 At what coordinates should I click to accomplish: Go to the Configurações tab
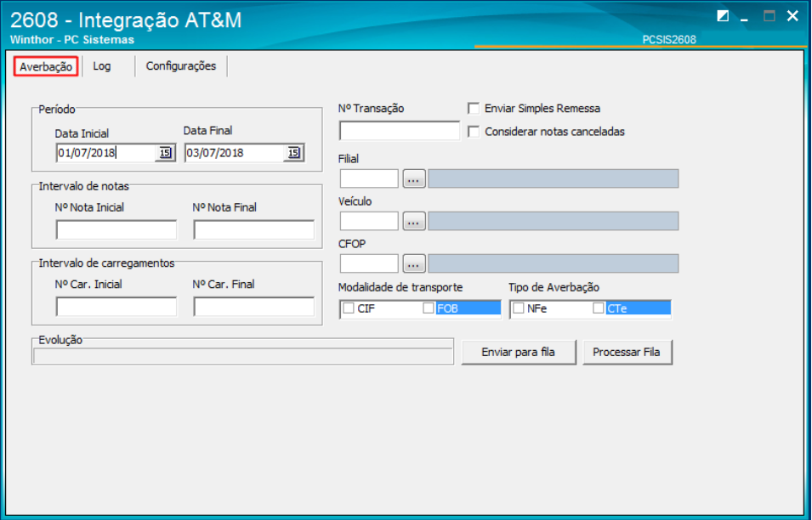(181, 66)
